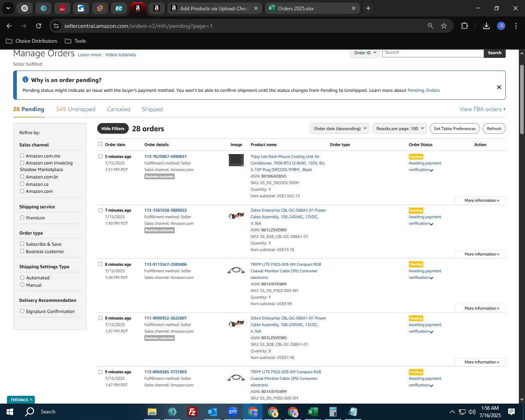Click the Set Table Preferences button

[x=455, y=128]
